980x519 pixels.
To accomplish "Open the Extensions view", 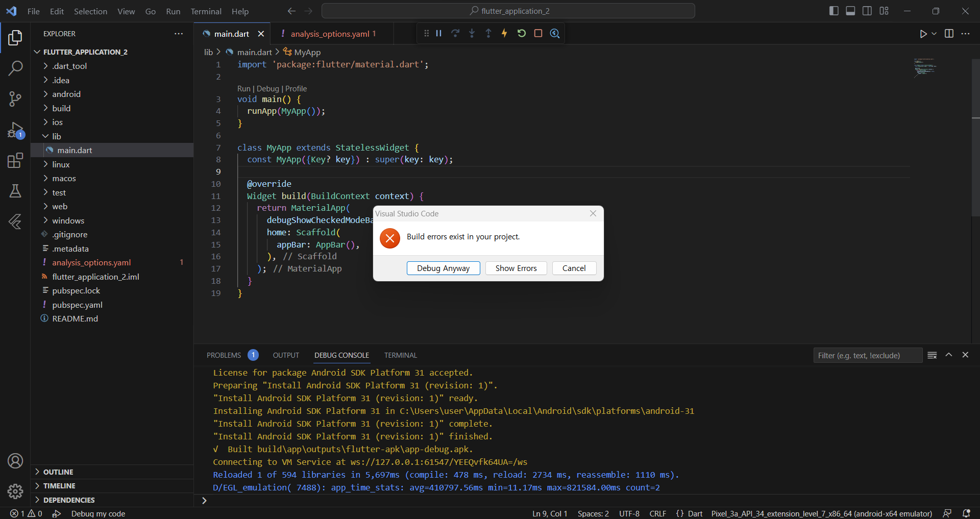I will (15, 161).
